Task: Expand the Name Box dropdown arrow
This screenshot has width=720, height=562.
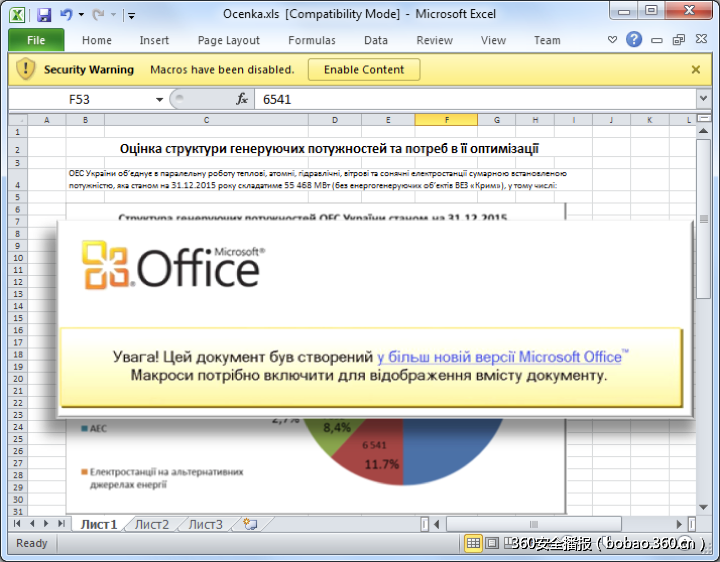Action: (159, 100)
